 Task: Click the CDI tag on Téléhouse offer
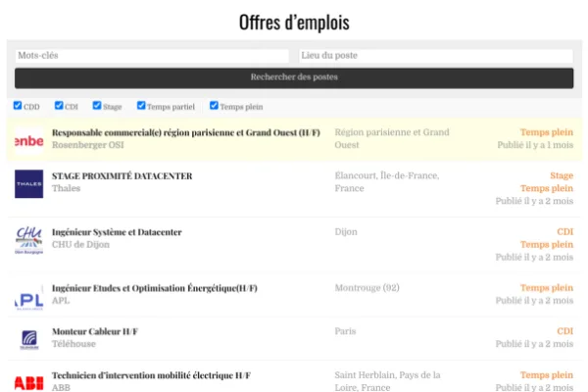pos(564,331)
